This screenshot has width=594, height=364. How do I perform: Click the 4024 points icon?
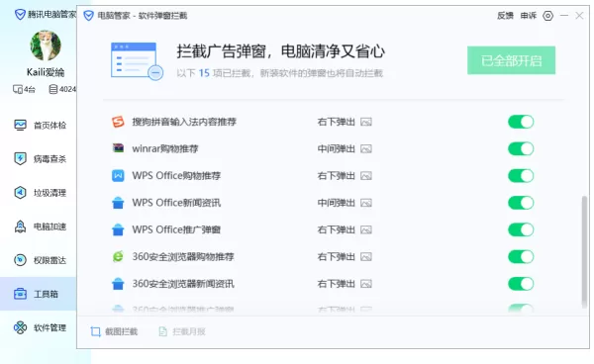(53, 89)
